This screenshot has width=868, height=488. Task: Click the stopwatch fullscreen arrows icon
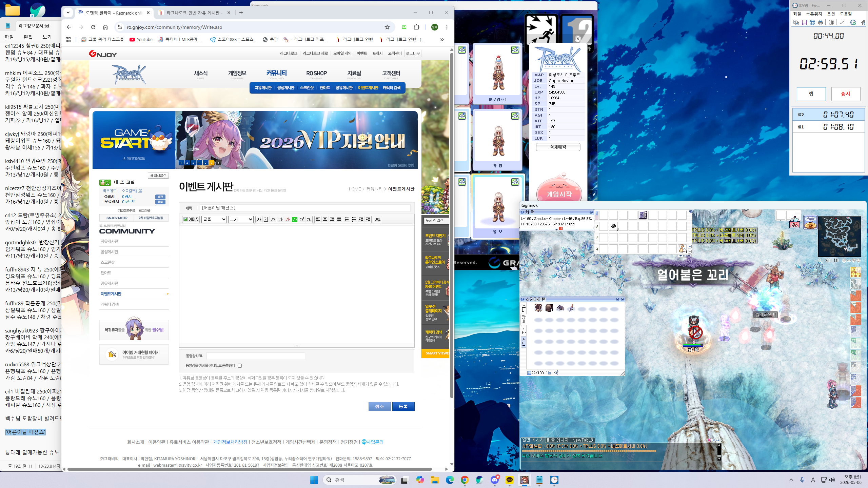tap(842, 22)
